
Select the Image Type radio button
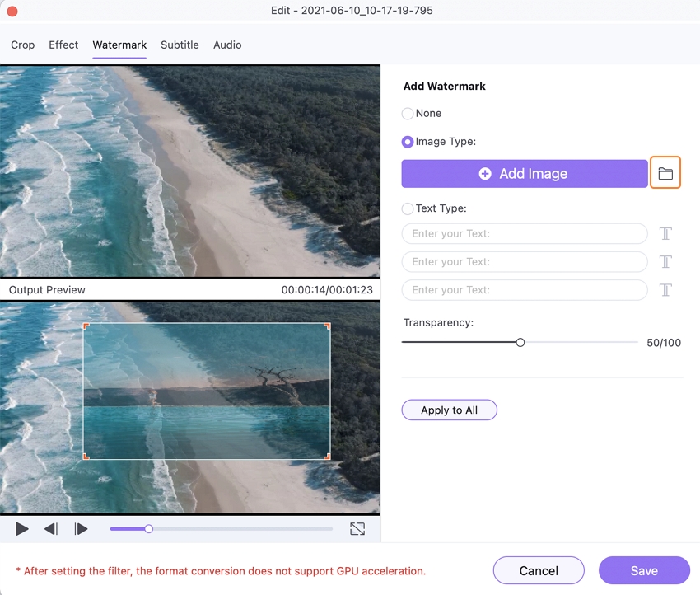tap(408, 142)
